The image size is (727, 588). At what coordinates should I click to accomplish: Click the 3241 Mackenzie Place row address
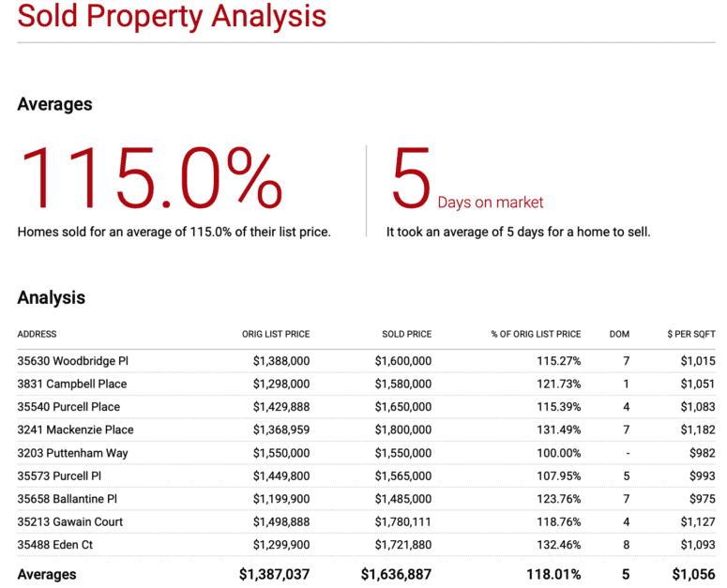point(75,430)
